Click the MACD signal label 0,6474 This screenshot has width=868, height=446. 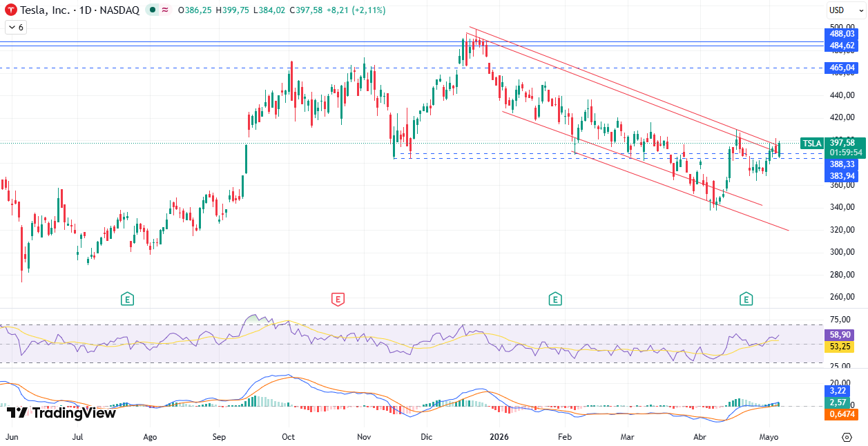(842, 414)
